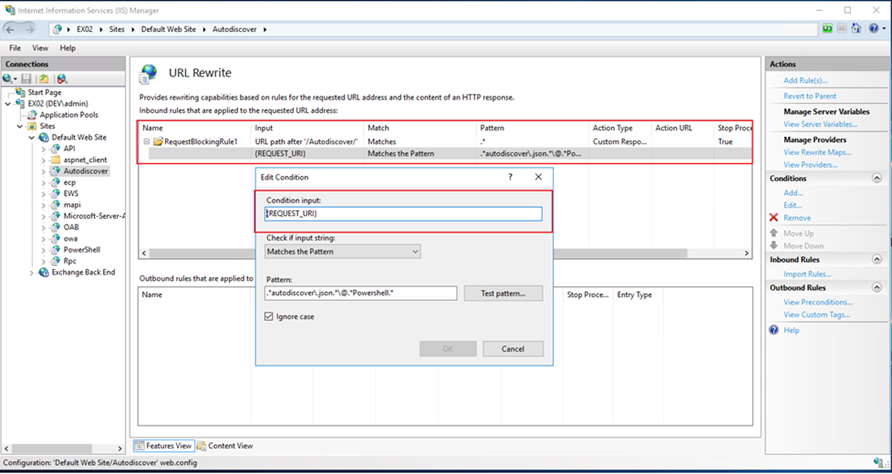Click the Save connections toolbar icon
892x474 pixels.
click(x=27, y=78)
